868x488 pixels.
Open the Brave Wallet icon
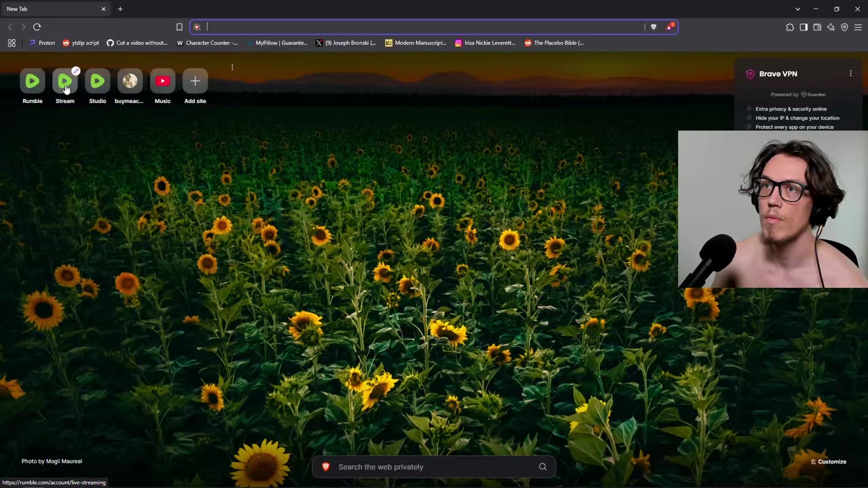[x=817, y=27]
